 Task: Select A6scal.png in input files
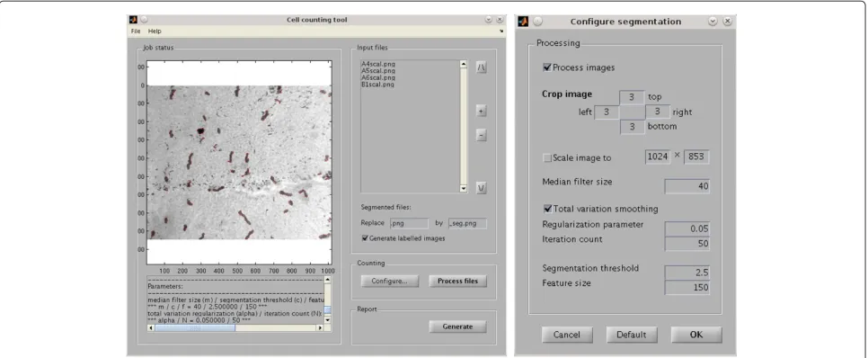(378, 77)
